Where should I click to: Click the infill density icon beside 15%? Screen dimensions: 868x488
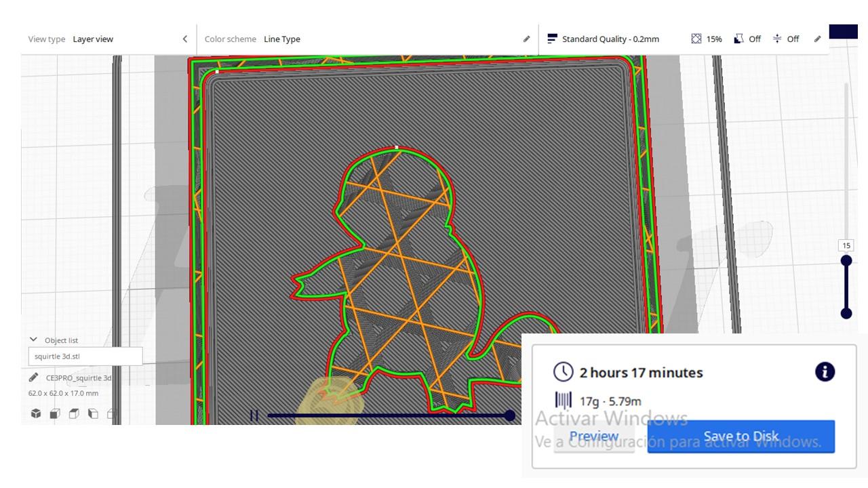pos(696,39)
